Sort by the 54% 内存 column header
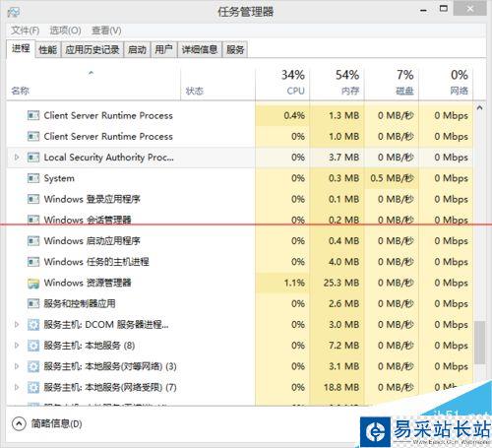 coord(337,84)
